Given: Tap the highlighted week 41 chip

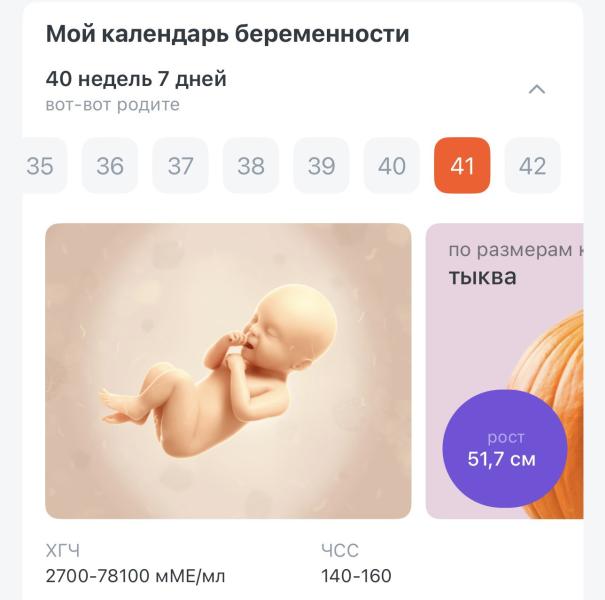Looking at the screenshot, I should pyautogui.click(x=462, y=165).
